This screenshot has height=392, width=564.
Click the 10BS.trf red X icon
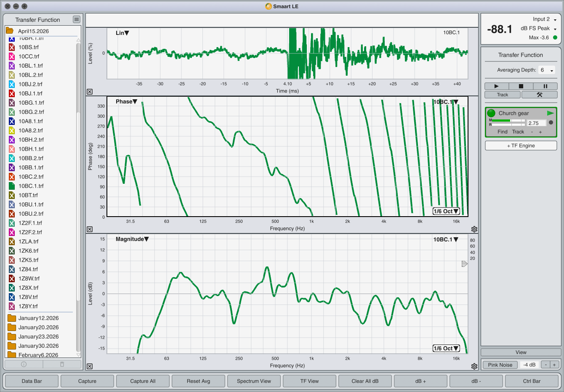point(12,47)
